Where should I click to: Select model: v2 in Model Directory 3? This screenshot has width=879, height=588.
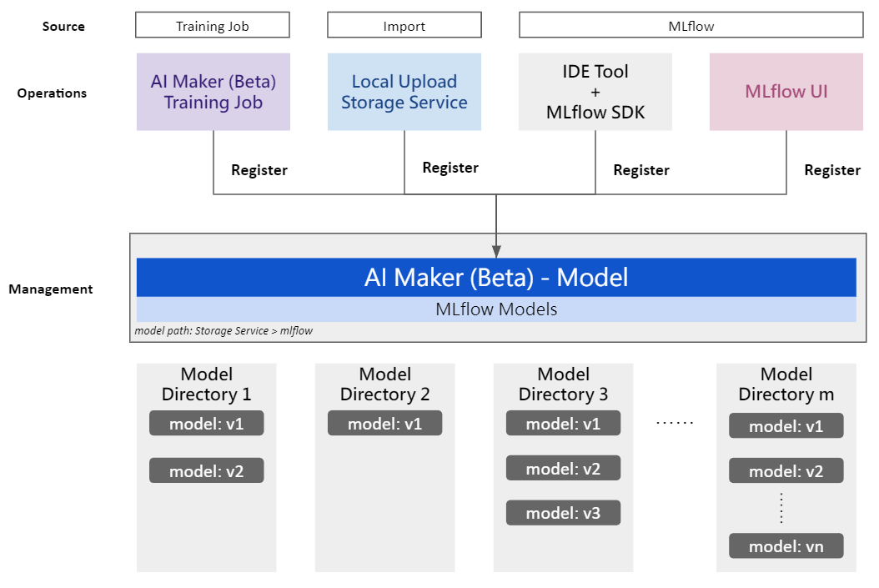point(564,468)
